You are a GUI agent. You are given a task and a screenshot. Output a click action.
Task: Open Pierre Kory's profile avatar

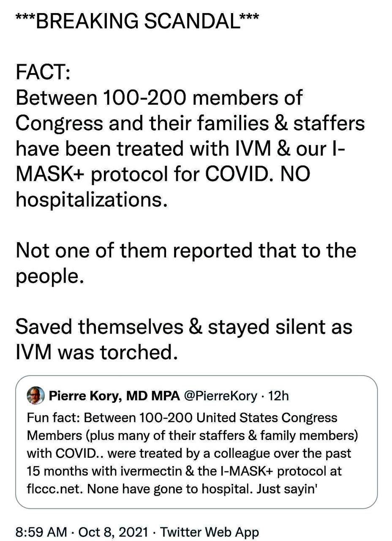(35, 396)
